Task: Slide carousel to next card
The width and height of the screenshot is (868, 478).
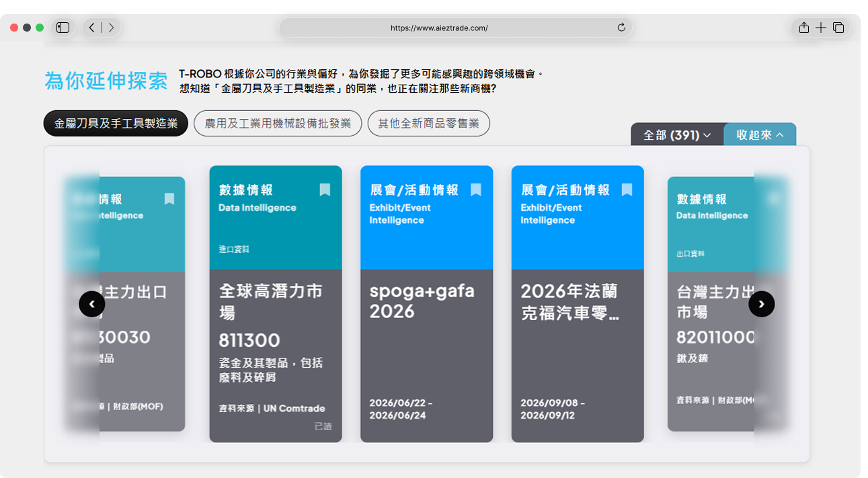Action: coord(761,304)
